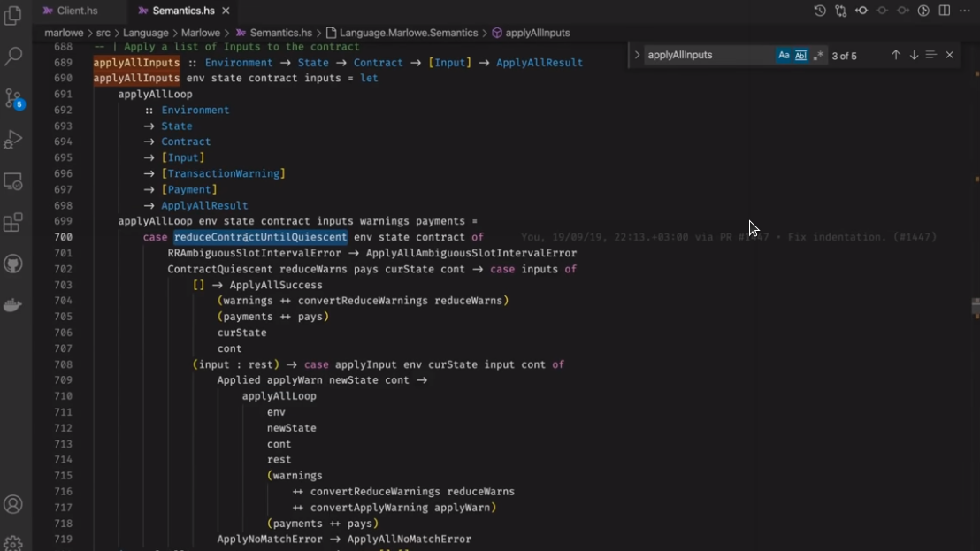980x551 pixels.
Task: Enable regular expression search in find
Action: [817, 56]
